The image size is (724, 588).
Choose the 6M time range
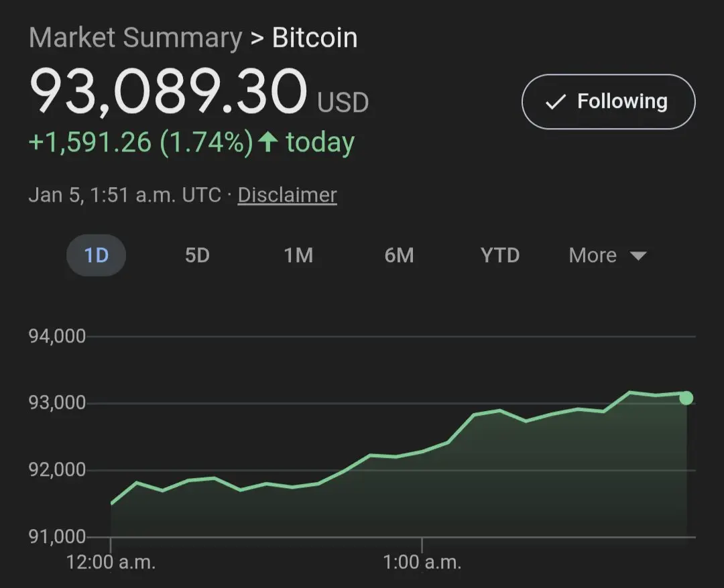(x=399, y=255)
